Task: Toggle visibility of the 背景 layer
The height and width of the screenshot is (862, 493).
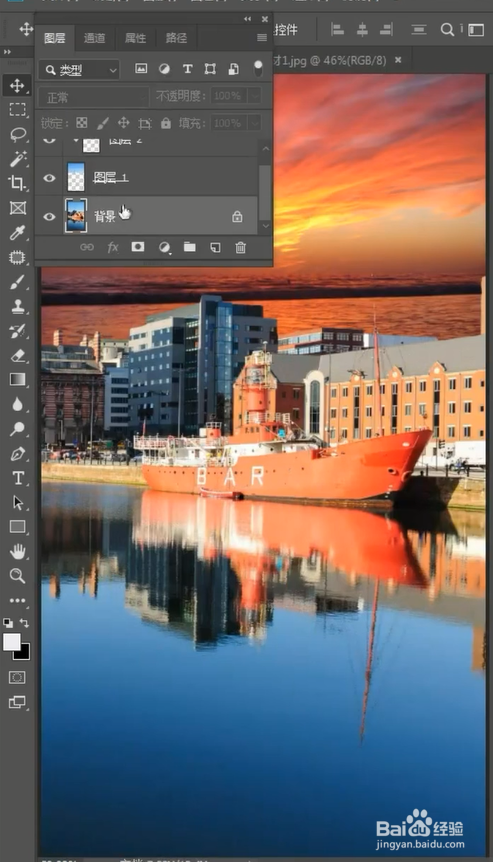Action: (x=49, y=217)
